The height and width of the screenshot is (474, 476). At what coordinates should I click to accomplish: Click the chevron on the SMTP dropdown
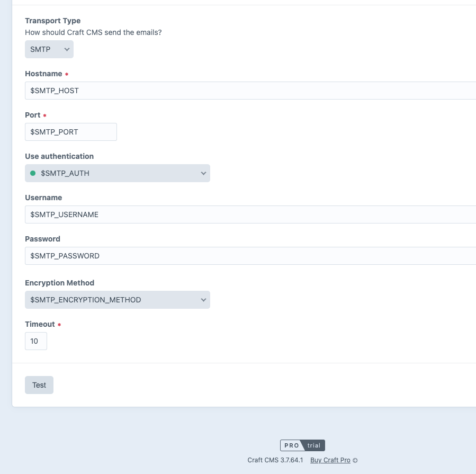67,49
